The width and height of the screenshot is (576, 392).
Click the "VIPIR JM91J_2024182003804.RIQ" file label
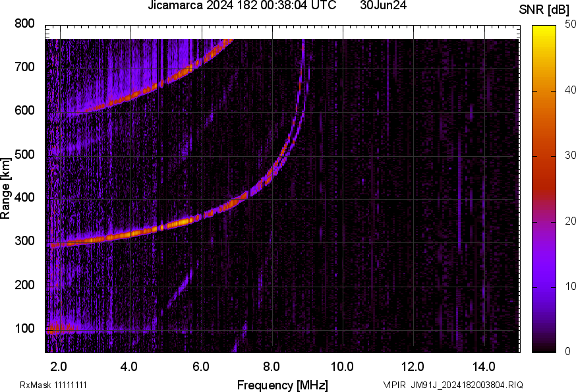[x=453, y=385]
